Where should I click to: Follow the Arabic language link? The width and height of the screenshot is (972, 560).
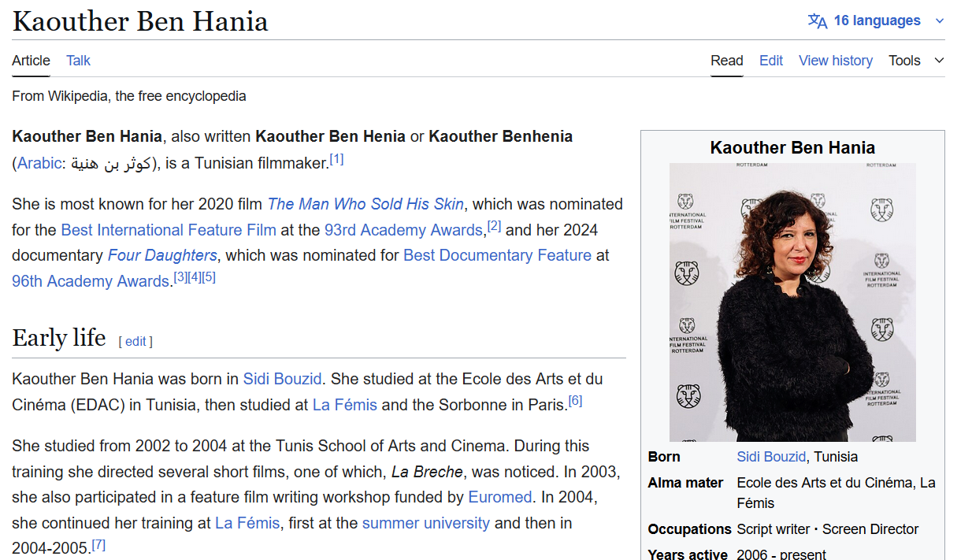pos(39,163)
